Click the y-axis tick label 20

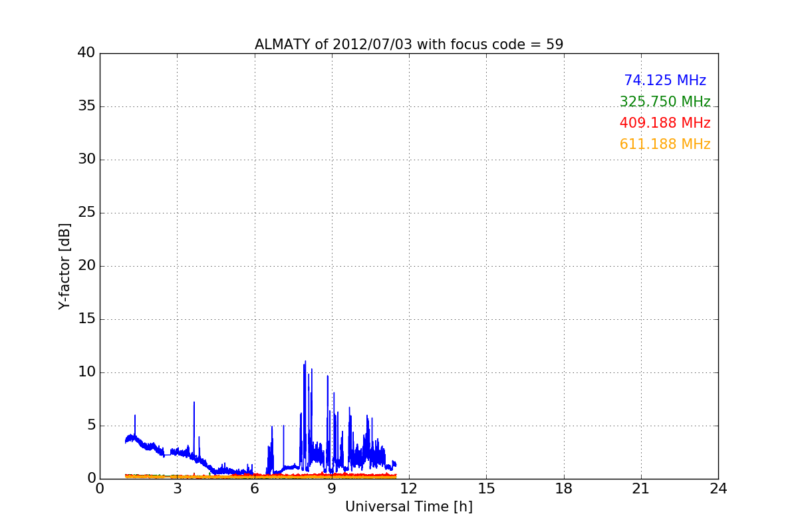(86, 265)
